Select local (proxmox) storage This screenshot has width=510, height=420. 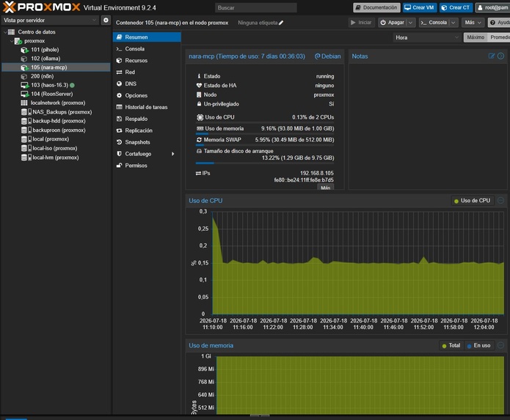pyautogui.click(x=51, y=139)
